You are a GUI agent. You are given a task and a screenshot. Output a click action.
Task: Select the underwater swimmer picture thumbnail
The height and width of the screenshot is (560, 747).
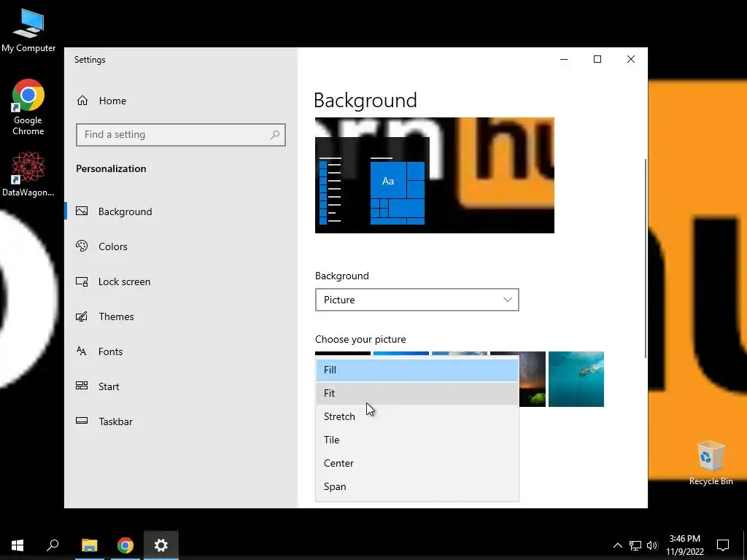click(x=576, y=379)
